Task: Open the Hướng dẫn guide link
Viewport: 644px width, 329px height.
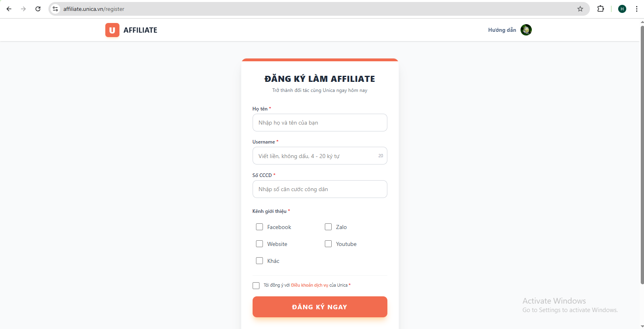Action: click(502, 30)
